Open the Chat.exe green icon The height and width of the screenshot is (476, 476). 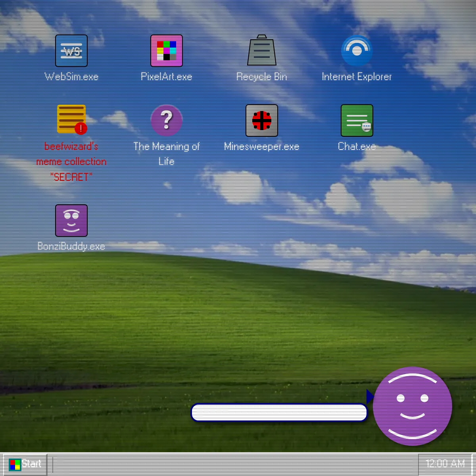coord(357,121)
